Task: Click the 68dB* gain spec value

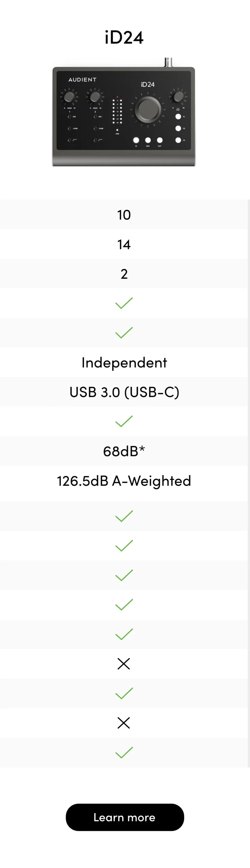Action: pyautogui.click(x=124, y=451)
